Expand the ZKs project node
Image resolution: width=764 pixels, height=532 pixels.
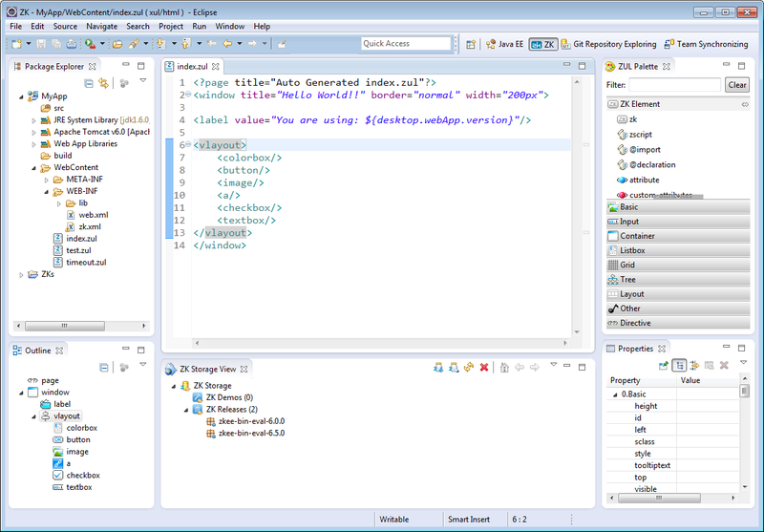22,275
